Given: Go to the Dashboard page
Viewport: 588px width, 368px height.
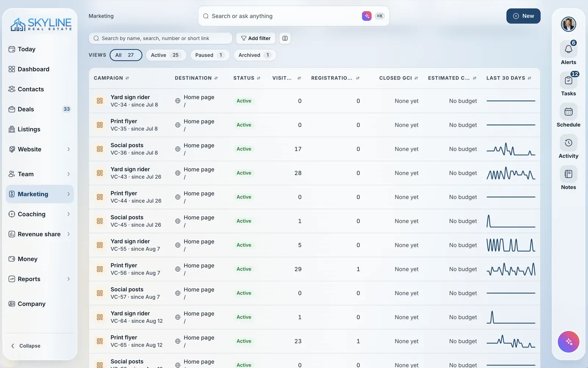Looking at the screenshot, I should pyautogui.click(x=40, y=69).
